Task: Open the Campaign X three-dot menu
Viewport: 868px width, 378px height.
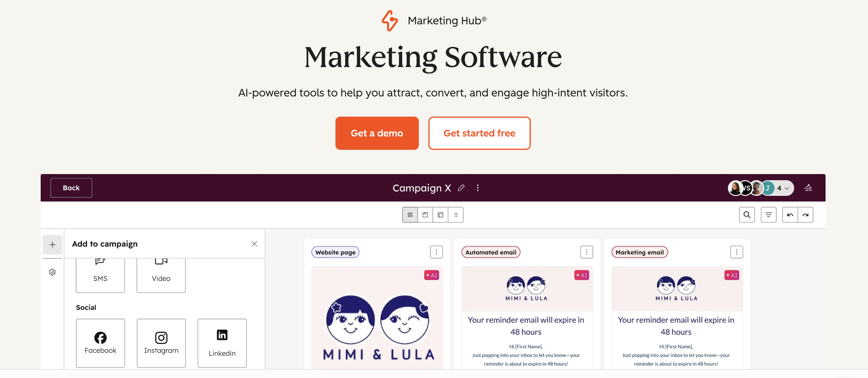Action: coord(477,188)
